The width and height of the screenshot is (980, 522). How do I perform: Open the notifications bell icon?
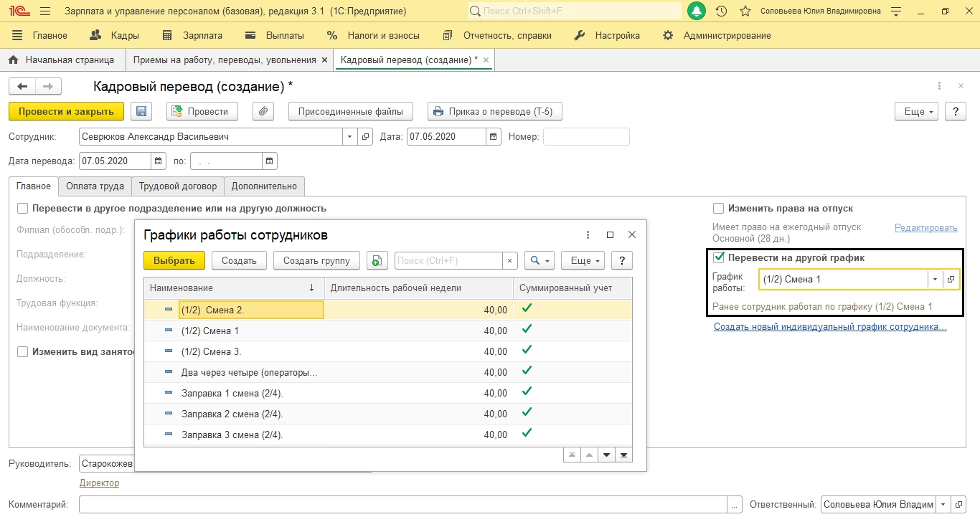click(696, 11)
